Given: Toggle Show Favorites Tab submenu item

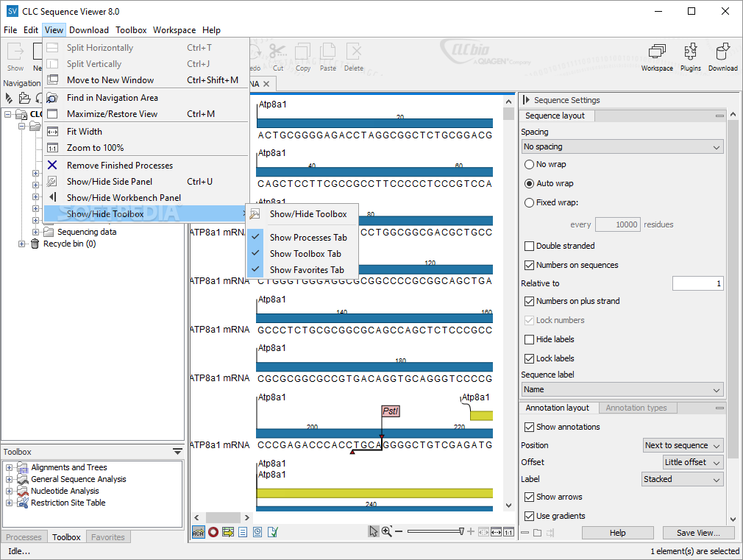Looking at the screenshot, I should (302, 269).
